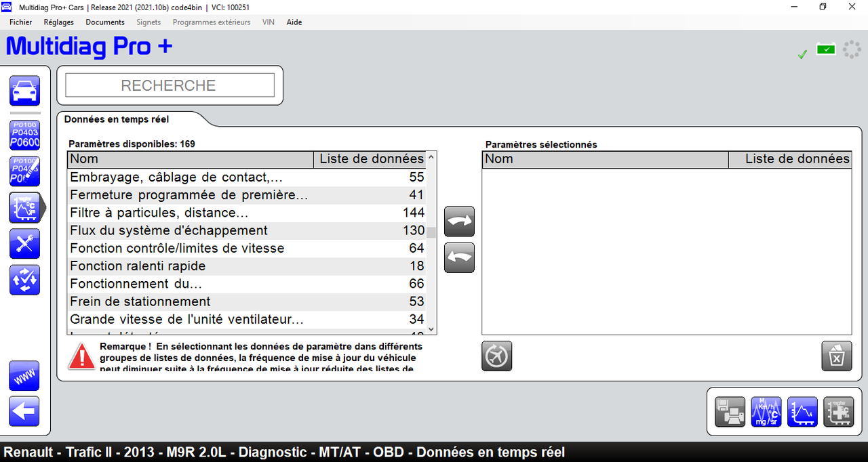The image size is (868, 462).
Task: Open the Fichier menu
Action: [x=21, y=22]
